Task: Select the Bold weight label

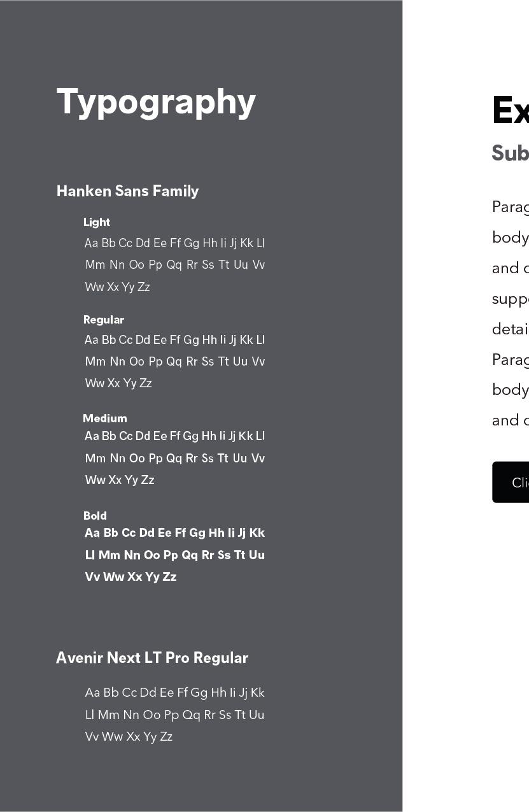Action: [x=95, y=516]
